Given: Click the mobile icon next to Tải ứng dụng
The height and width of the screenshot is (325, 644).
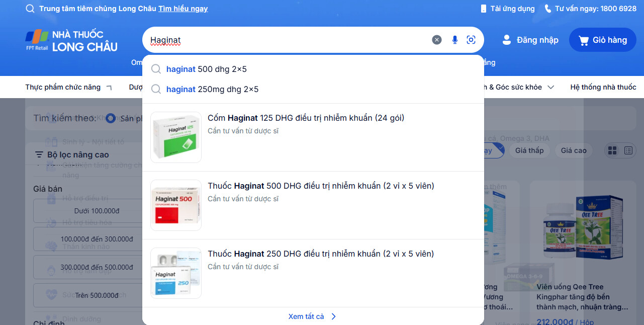Looking at the screenshot, I should [x=484, y=9].
